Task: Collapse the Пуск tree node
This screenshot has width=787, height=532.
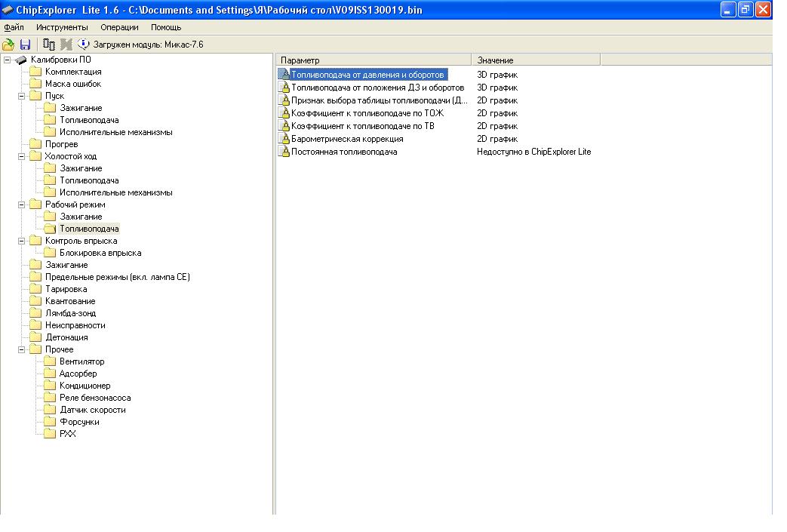Action: 21,96
